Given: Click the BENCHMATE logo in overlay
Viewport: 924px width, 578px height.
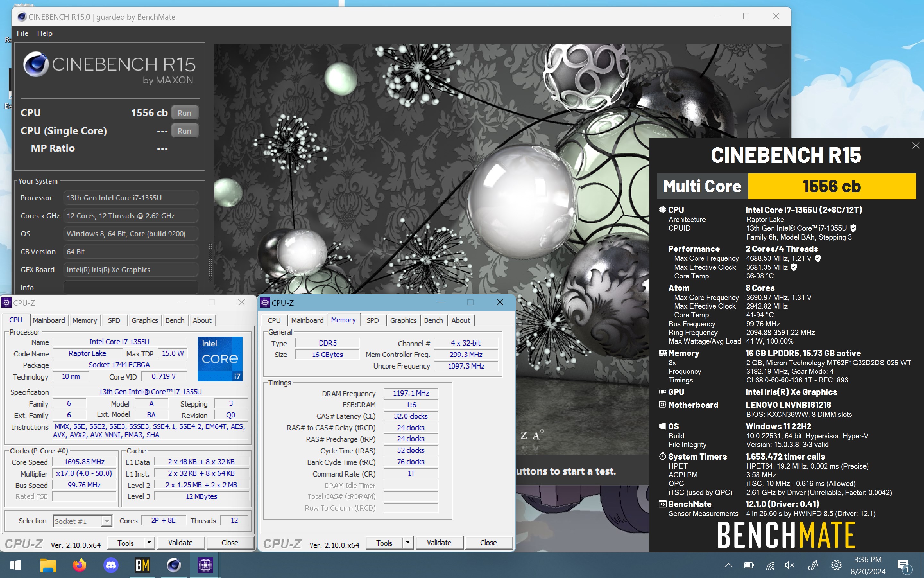Looking at the screenshot, I should point(786,535).
